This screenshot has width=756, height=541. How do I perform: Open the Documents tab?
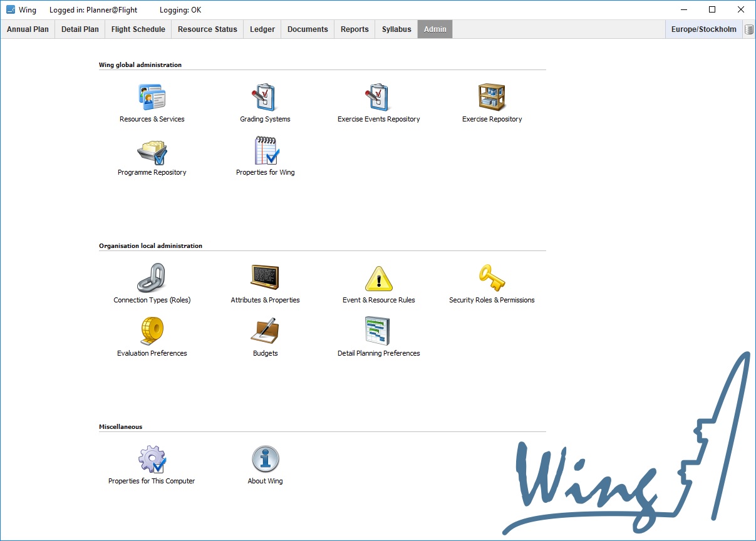tap(308, 29)
